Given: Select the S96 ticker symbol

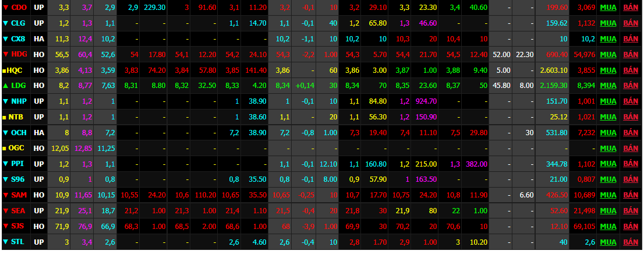Looking at the screenshot, I should pos(17,179).
